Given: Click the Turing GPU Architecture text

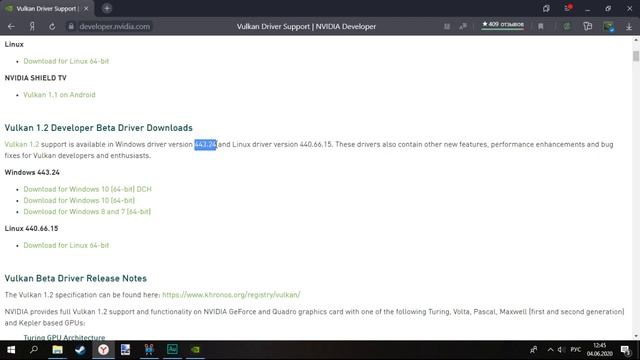Looking at the screenshot, I should pyautogui.click(x=64, y=338).
